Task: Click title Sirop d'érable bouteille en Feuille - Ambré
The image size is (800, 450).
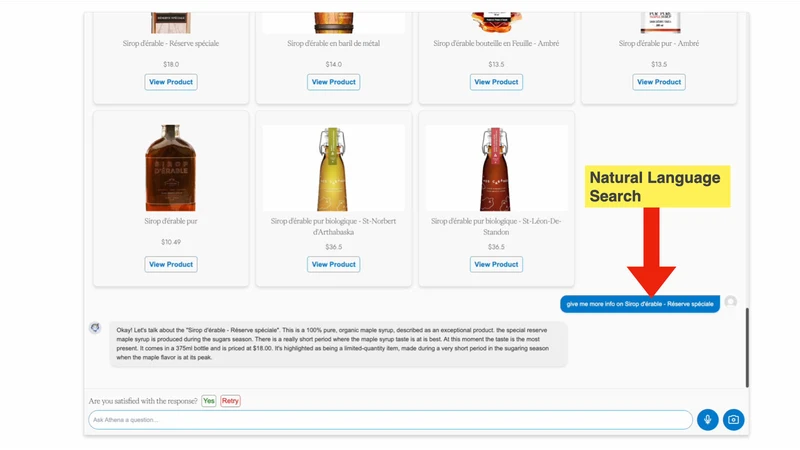Action: click(496, 43)
